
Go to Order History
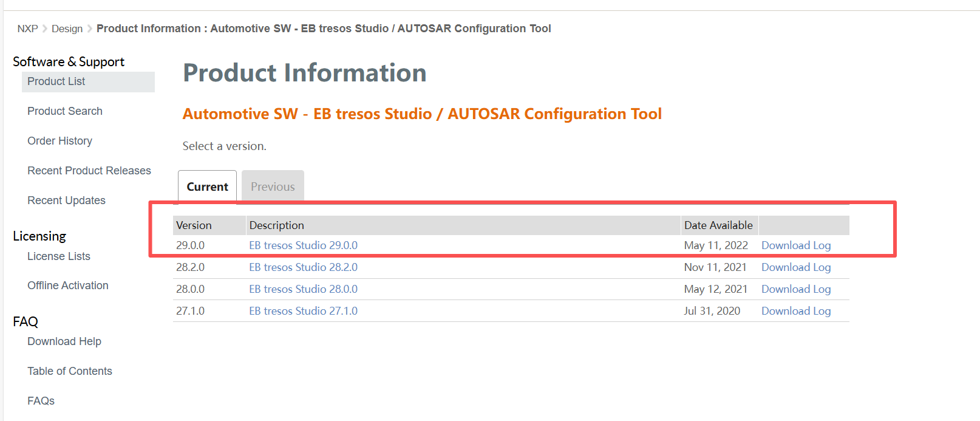tap(60, 141)
